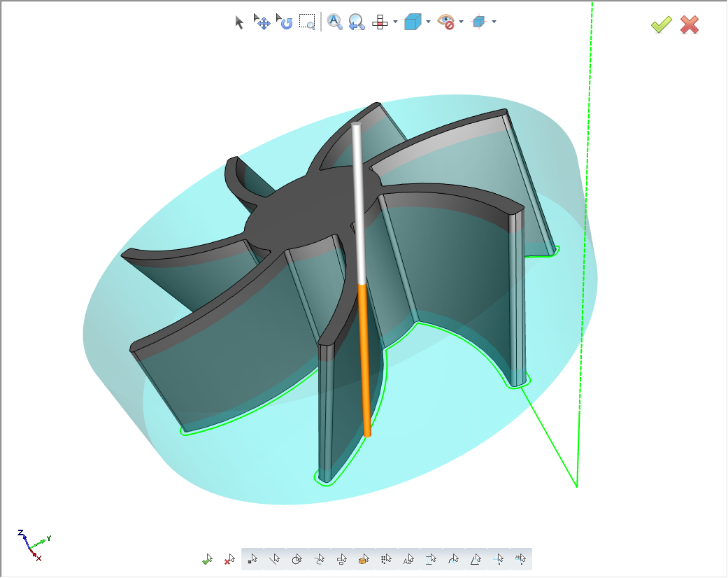Pick the standard selection arrow tool
Viewport: 728px width, 578px height.
[x=240, y=22]
